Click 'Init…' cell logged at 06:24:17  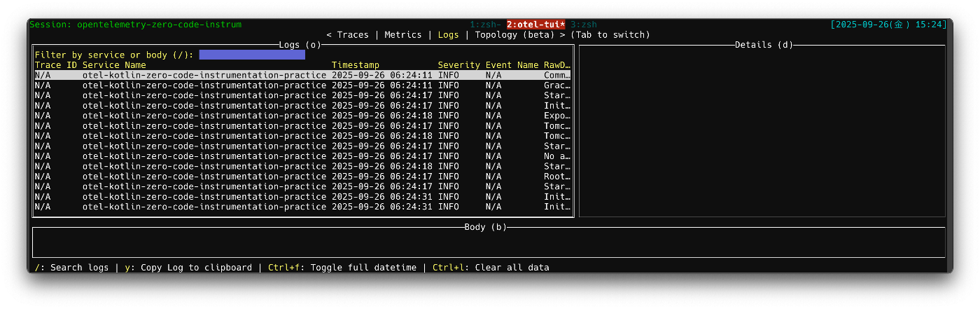pos(557,106)
